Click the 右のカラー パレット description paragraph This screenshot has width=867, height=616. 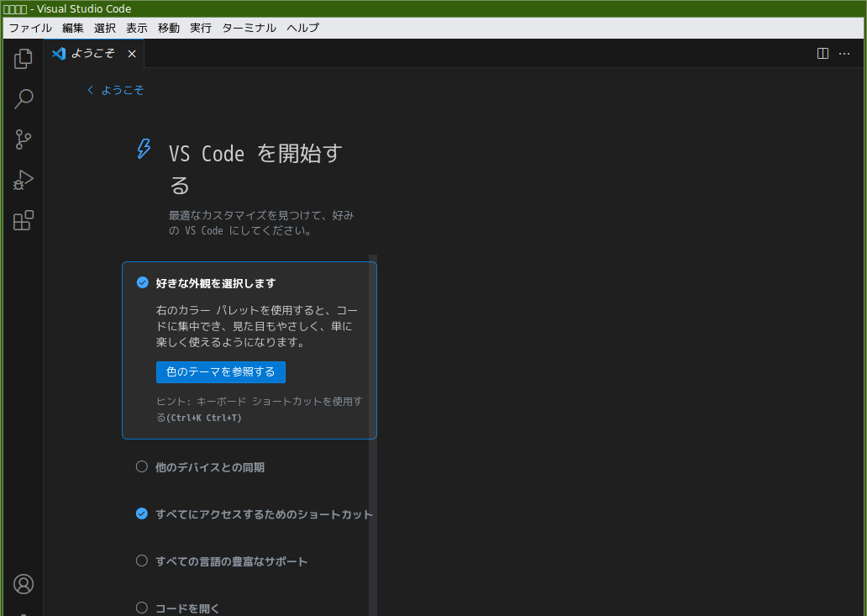pos(257,326)
